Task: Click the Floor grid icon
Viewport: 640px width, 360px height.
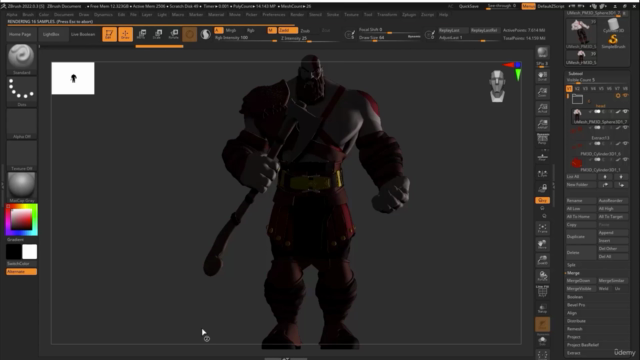Action: tap(542, 157)
